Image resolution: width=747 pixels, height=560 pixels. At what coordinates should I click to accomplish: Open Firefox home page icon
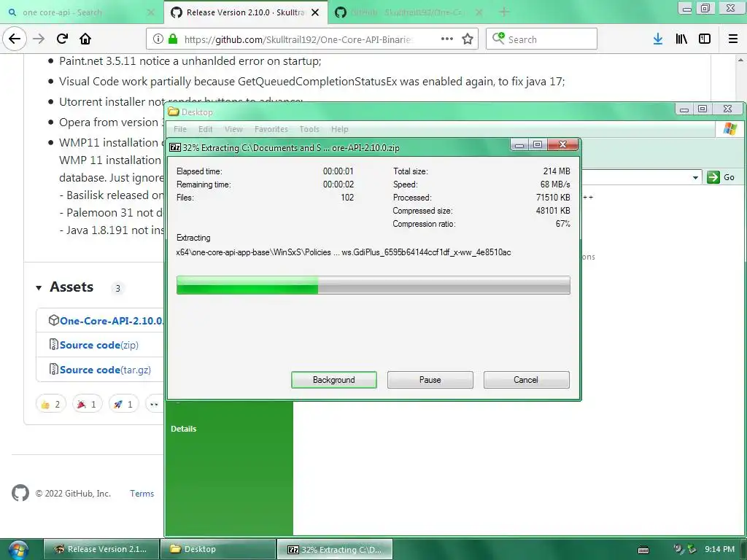pyautogui.click(x=85, y=39)
